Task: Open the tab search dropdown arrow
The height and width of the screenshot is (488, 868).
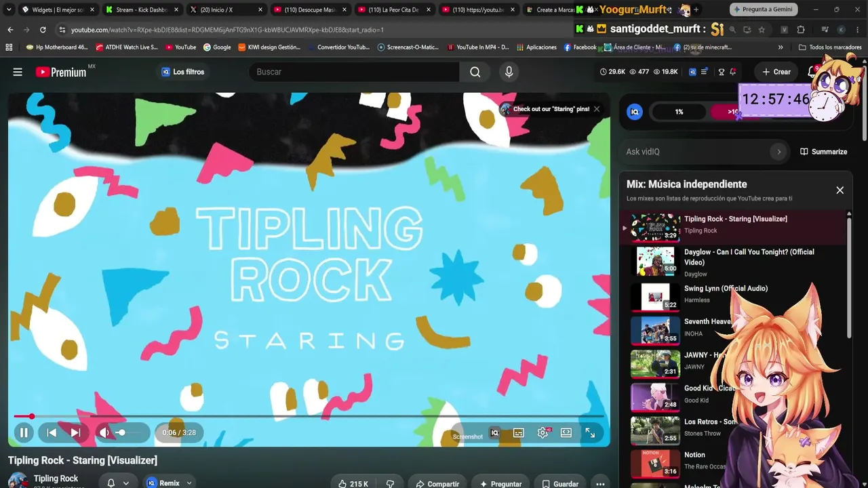Action: tap(9, 9)
